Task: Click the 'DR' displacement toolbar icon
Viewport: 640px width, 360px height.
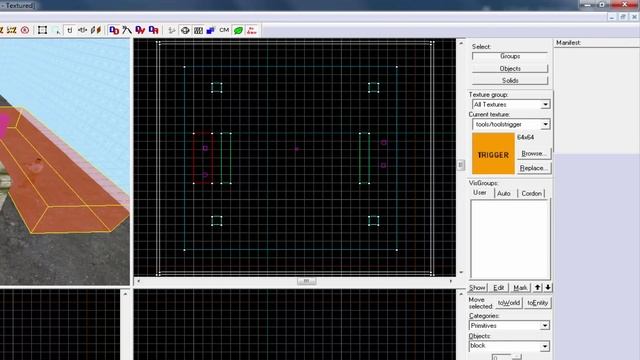Action: click(153, 30)
